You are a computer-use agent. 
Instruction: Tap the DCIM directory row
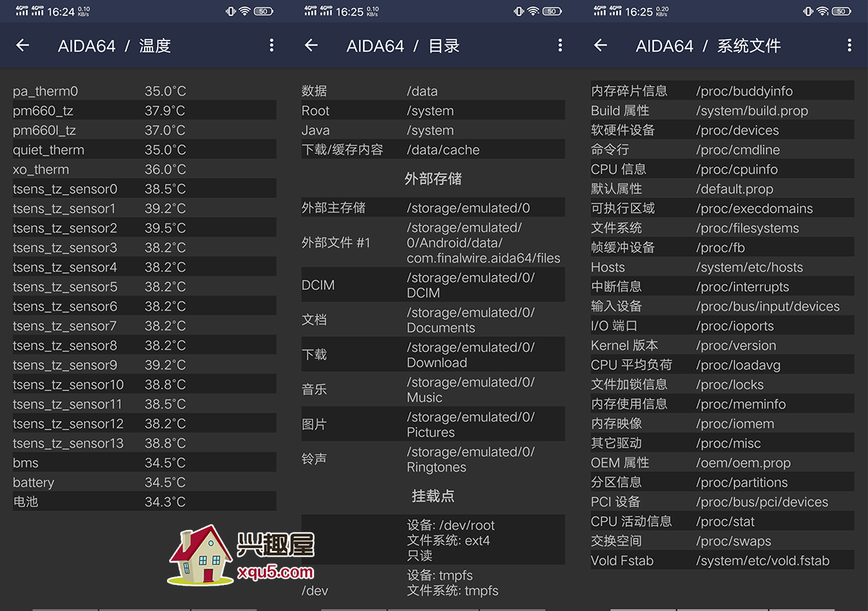coord(433,285)
